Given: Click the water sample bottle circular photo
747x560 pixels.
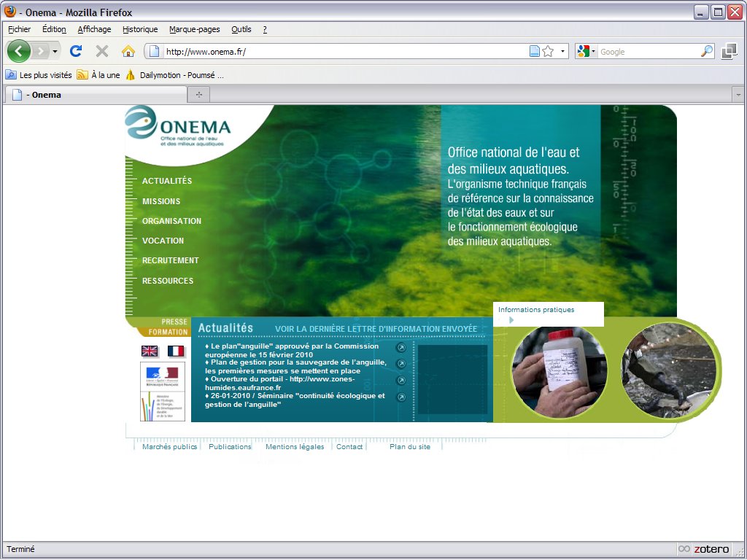Looking at the screenshot, I should 559,372.
